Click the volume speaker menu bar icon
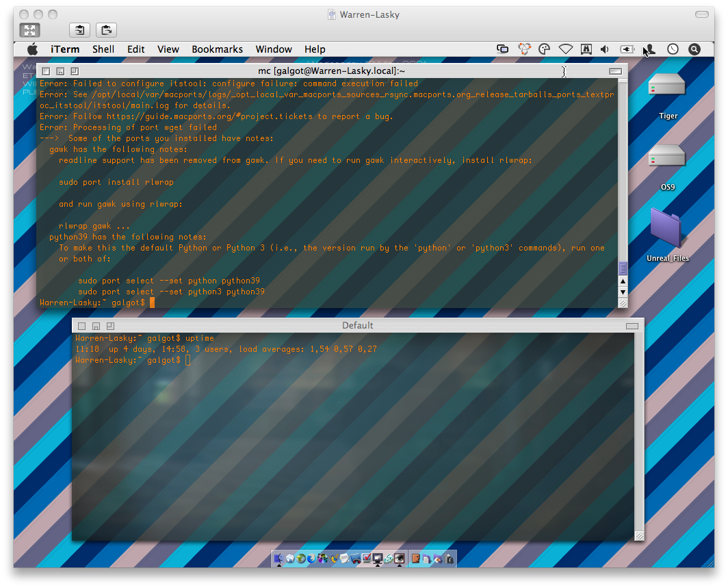Image resolution: width=728 pixels, height=588 pixels. pyautogui.click(x=605, y=49)
